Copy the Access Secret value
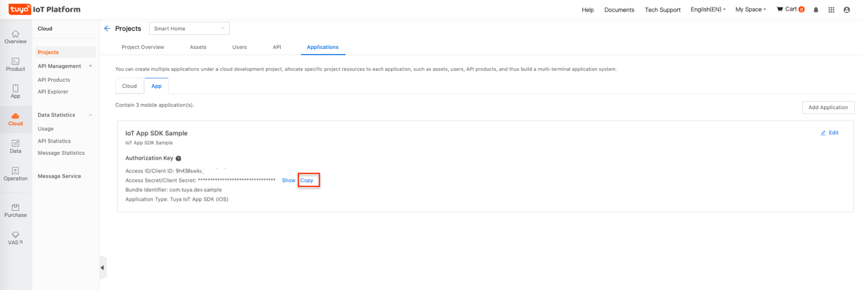Screen dimensions: 868x290 (x=307, y=180)
